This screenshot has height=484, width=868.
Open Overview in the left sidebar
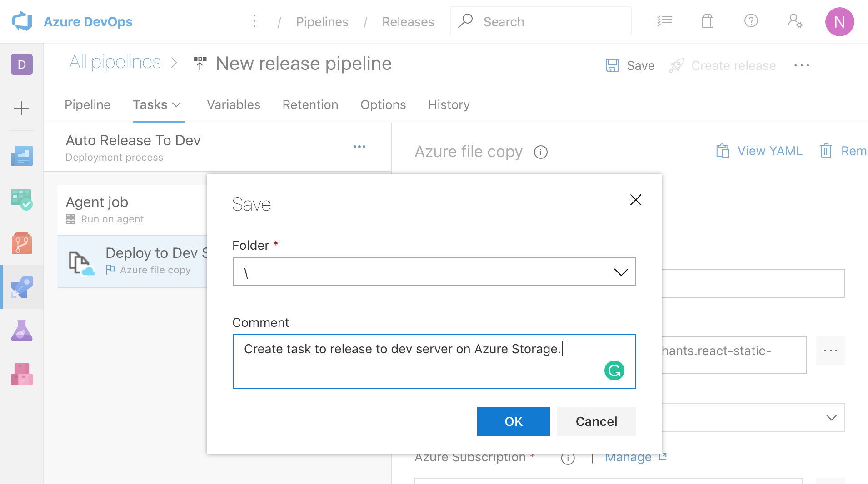[x=22, y=156]
